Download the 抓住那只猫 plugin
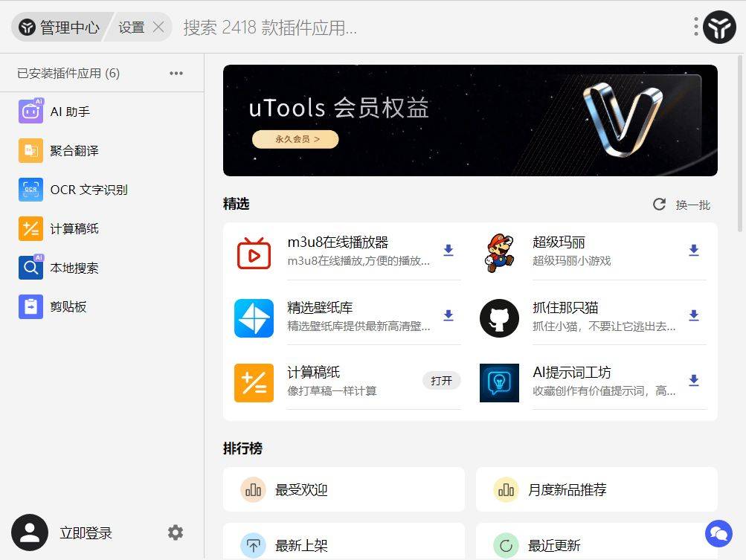 (x=694, y=315)
